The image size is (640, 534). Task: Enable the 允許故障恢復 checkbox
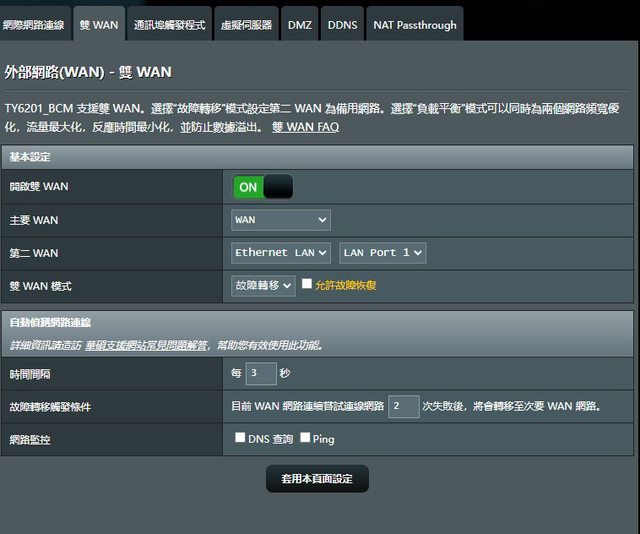click(307, 284)
